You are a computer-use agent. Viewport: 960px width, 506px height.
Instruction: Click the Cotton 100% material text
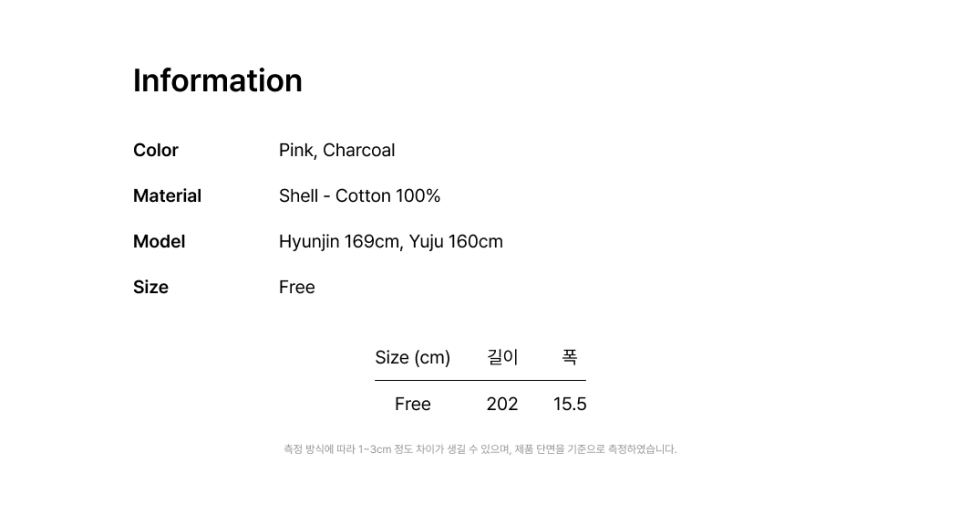coord(388,196)
